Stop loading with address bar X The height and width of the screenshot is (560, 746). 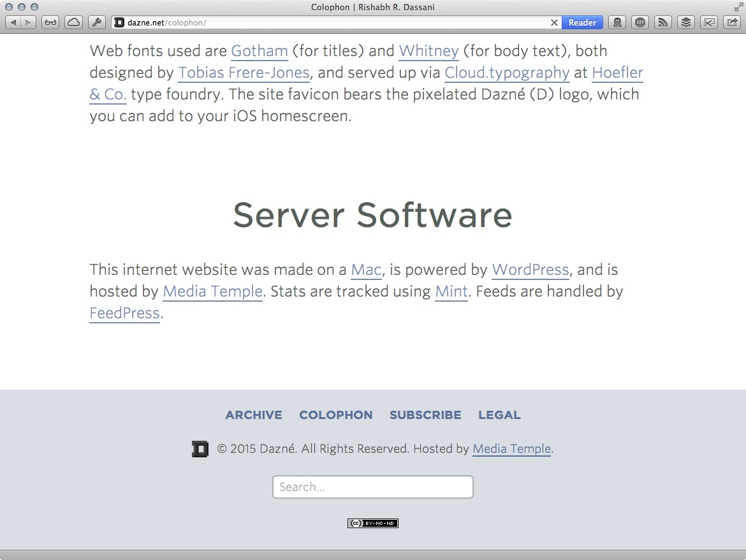tap(554, 22)
